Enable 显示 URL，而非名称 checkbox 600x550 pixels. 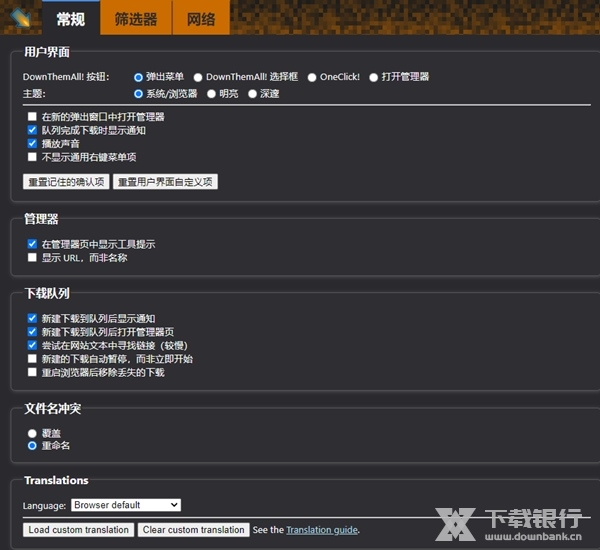click(32, 257)
